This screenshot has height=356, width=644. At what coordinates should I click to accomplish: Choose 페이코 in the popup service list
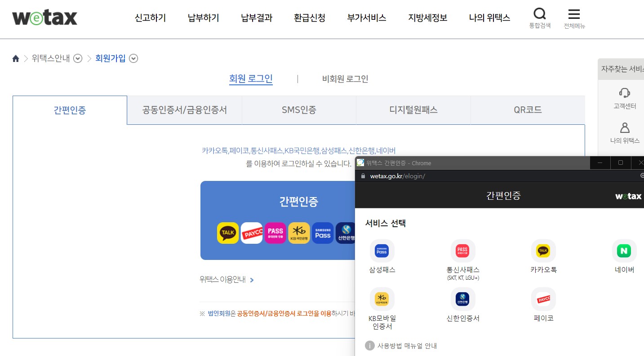[543, 305]
